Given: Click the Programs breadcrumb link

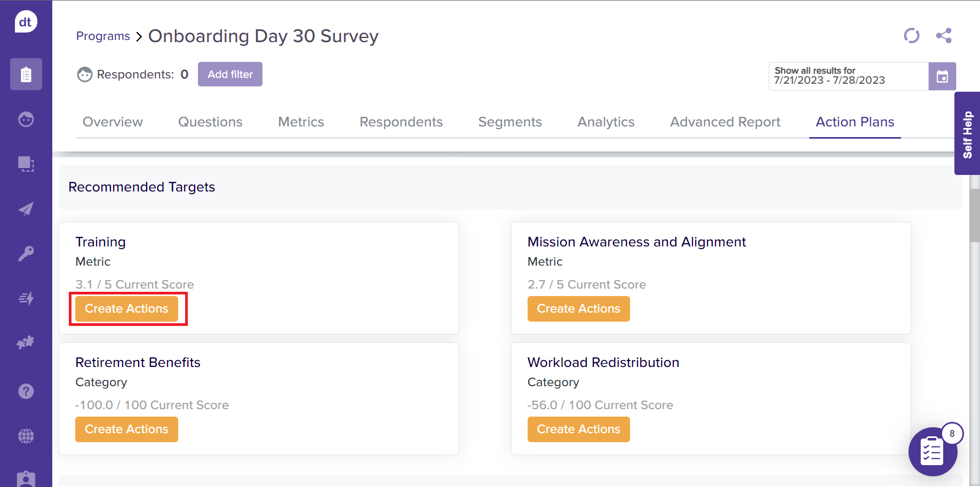Looking at the screenshot, I should (103, 36).
